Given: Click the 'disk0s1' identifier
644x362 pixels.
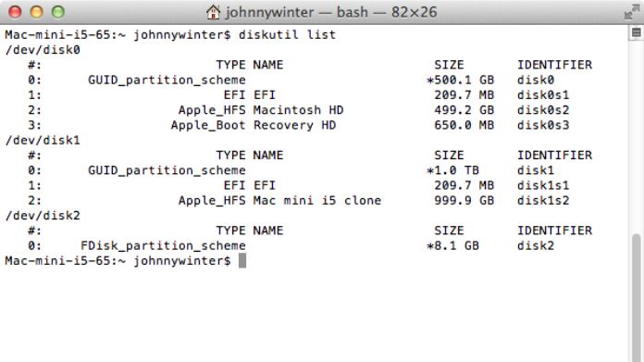Looking at the screenshot, I should pos(543,95).
